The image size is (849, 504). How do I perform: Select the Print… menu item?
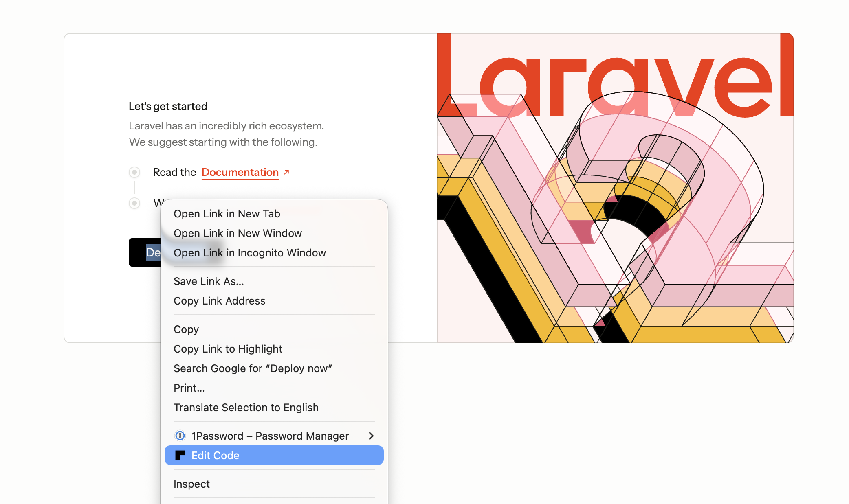189,388
